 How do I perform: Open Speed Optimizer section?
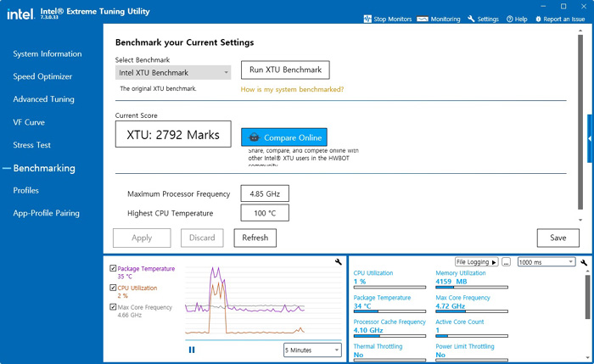click(x=42, y=76)
